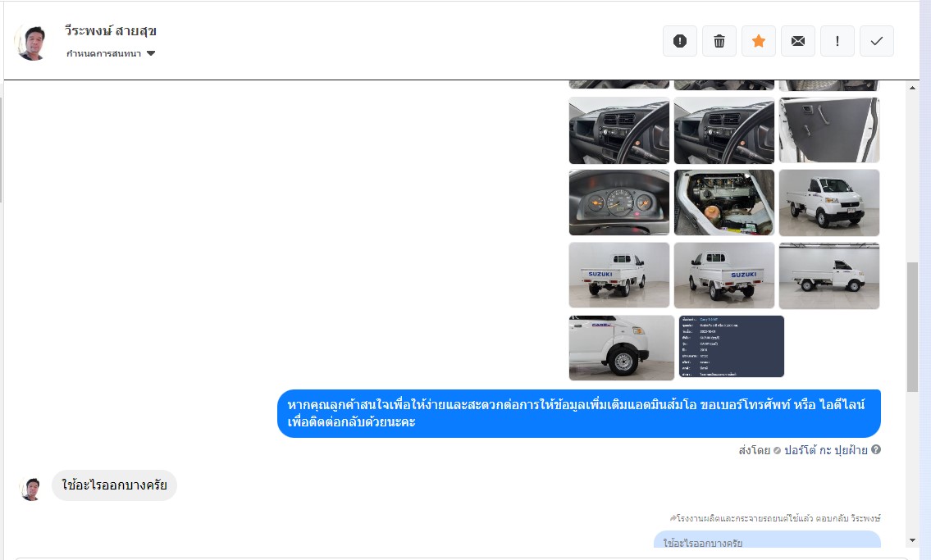Open the truck side profile photo
The width and height of the screenshot is (931, 560).
point(828,275)
